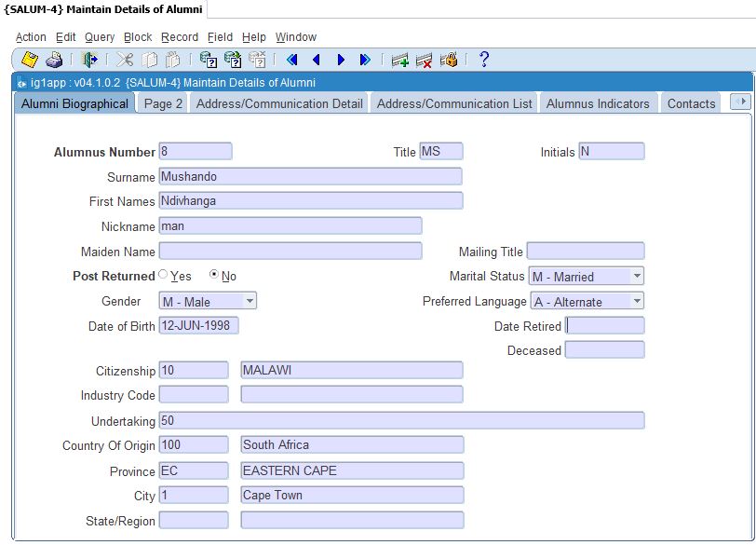Switch to Alumnus Indicators tab
Screen dimensions: 756x545
point(598,103)
